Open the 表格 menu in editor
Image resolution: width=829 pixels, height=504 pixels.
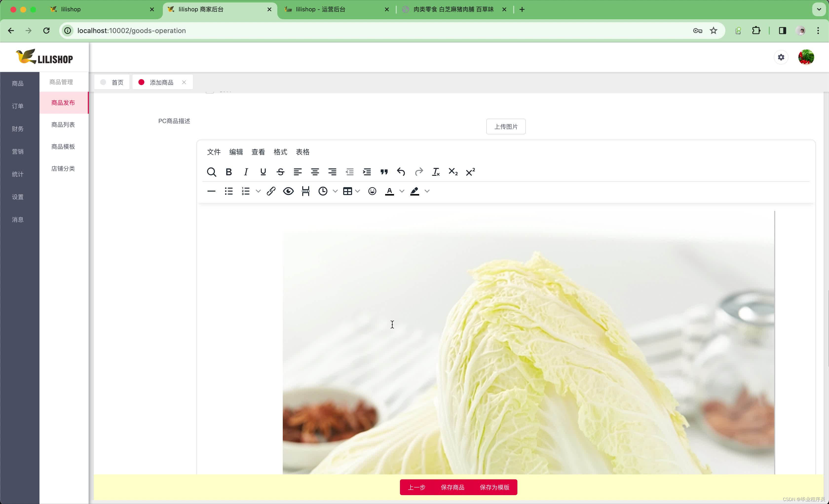(302, 152)
